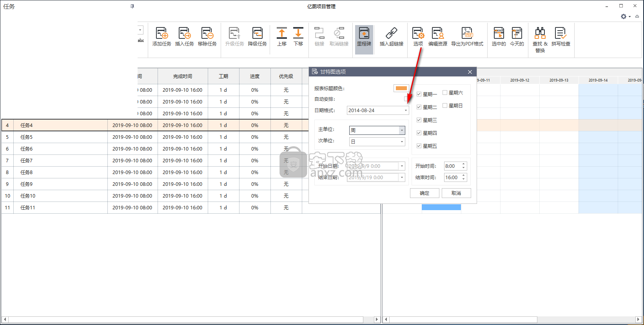Toggle the 星期四 checkbox

pyautogui.click(x=419, y=133)
